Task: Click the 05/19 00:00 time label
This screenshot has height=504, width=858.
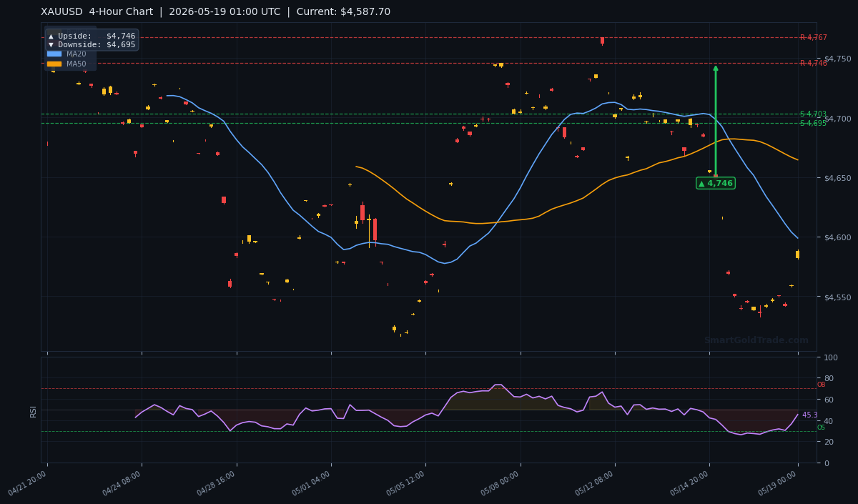Action: 778,484
